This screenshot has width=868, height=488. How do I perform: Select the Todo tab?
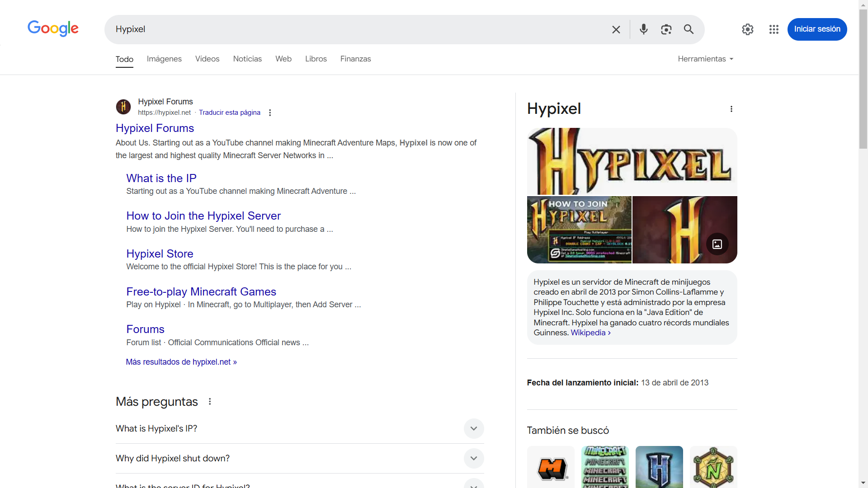click(x=124, y=59)
